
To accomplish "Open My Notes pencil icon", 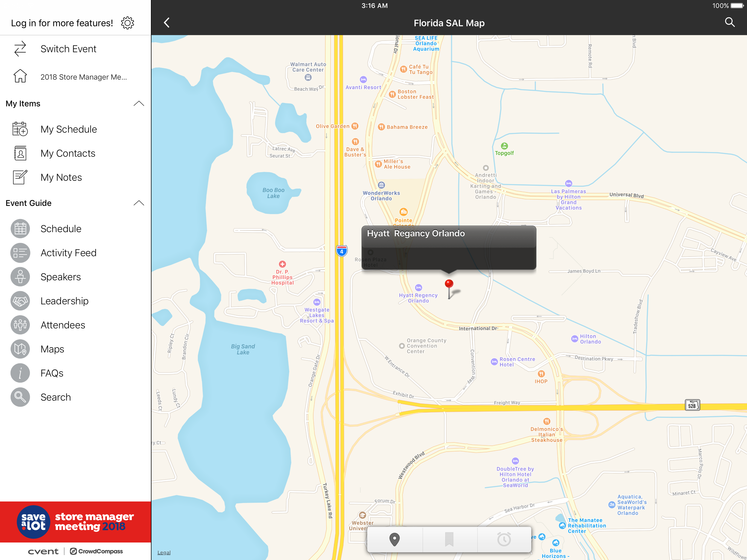I will (20, 177).
